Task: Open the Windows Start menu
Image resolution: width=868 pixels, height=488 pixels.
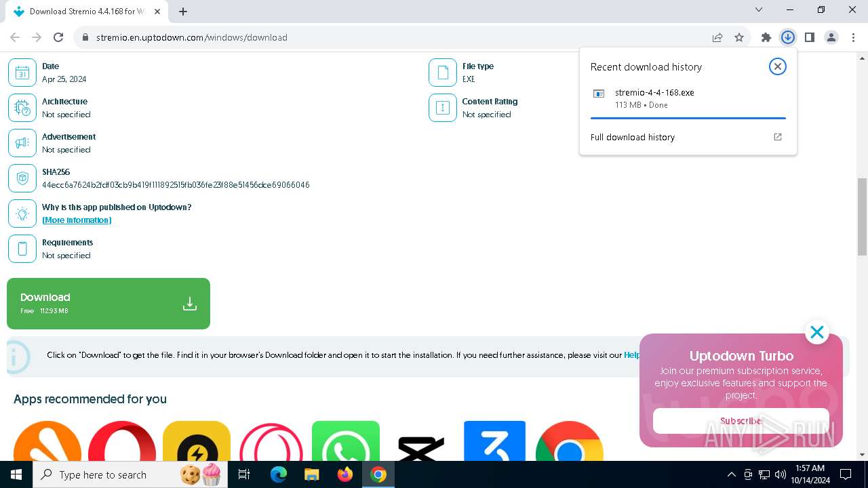Action: tap(16, 474)
